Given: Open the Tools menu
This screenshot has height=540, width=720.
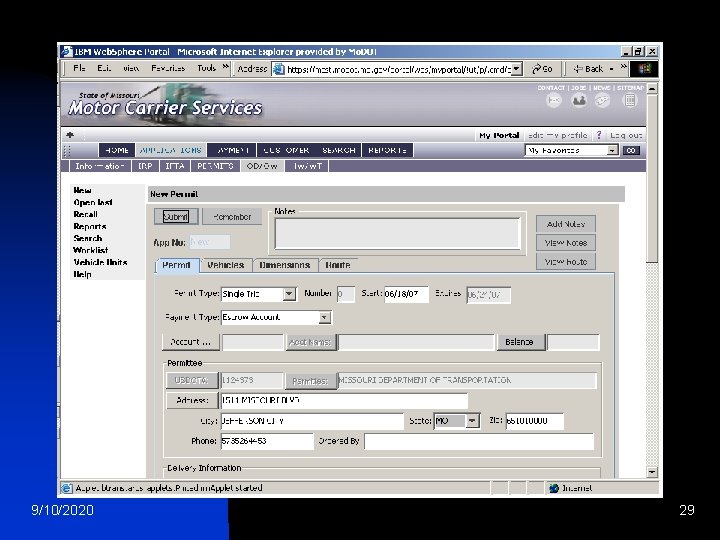Looking at the screenshot, I should [207, 68].
